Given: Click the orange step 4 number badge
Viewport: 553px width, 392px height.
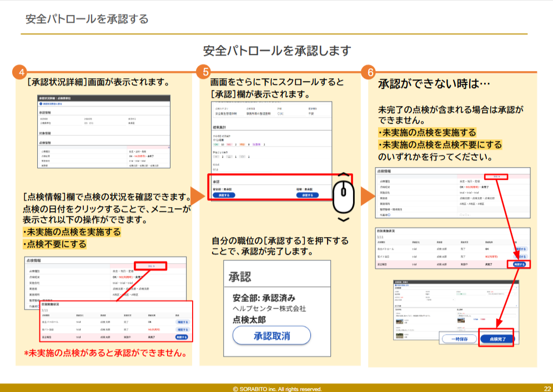Looking at the screenshot, I should [x=21, y=73].
